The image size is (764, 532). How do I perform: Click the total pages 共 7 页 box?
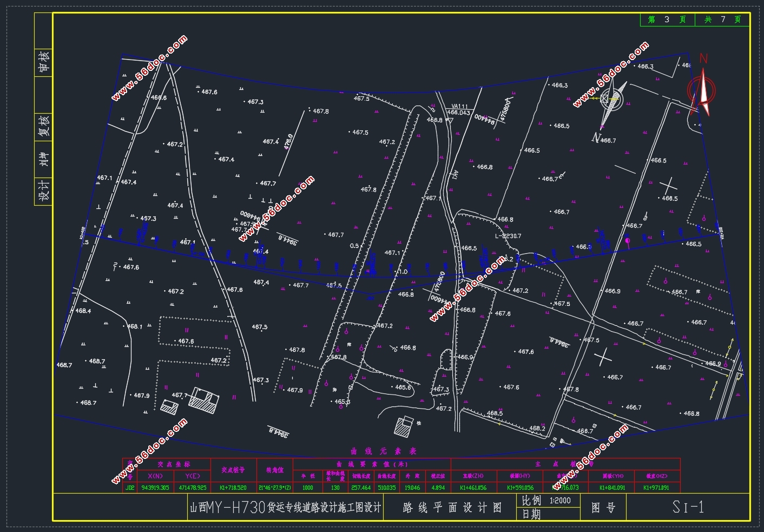pyautogui.click(x=722, y=19)
